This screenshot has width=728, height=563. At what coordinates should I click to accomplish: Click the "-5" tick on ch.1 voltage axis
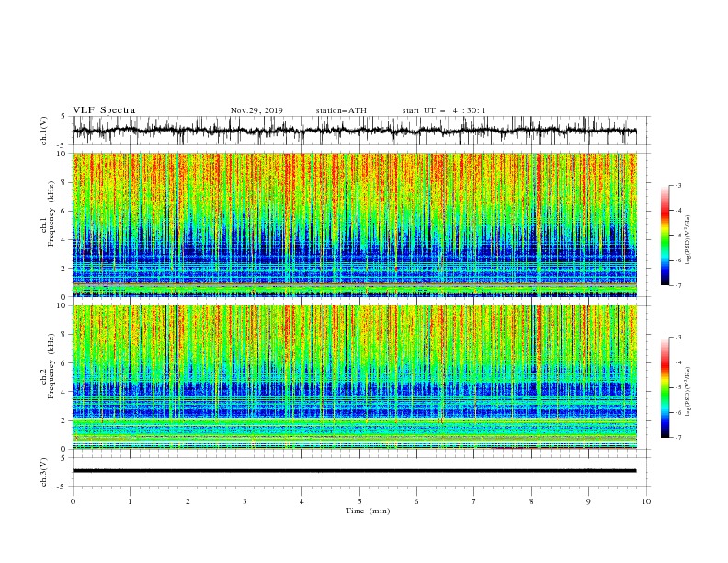point(63,145)
